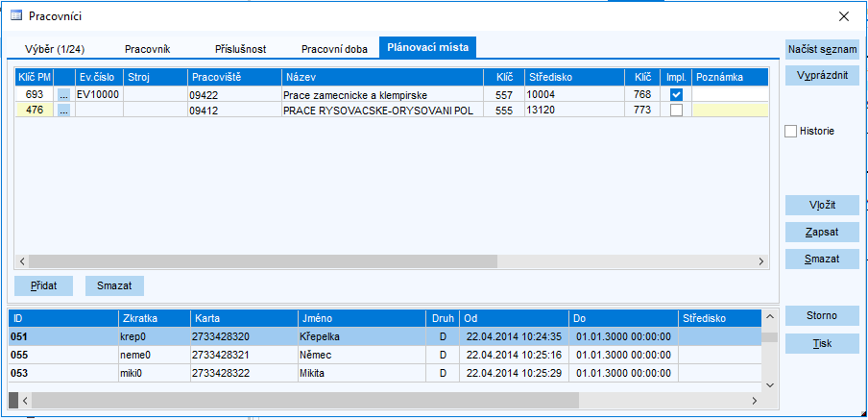The height and width of the screenshot is (420, 868).
Task: Open the Pracovní doba tab
Action: coord(334,48)
